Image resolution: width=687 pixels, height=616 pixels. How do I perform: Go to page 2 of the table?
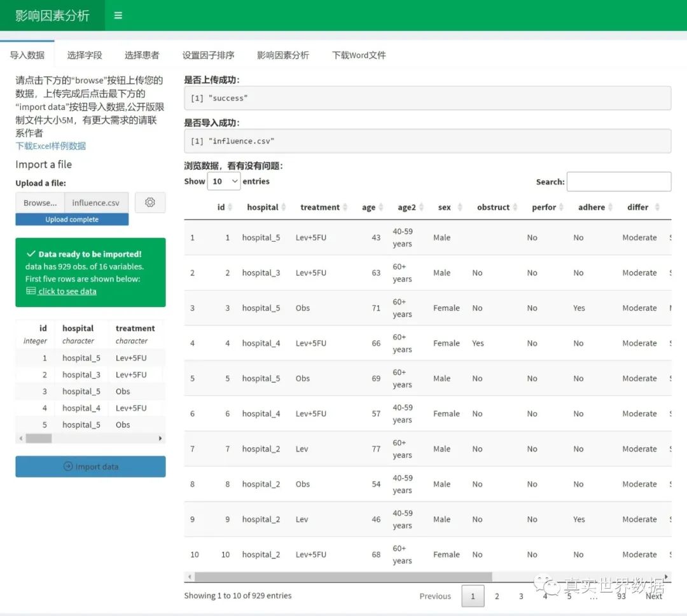497,596
